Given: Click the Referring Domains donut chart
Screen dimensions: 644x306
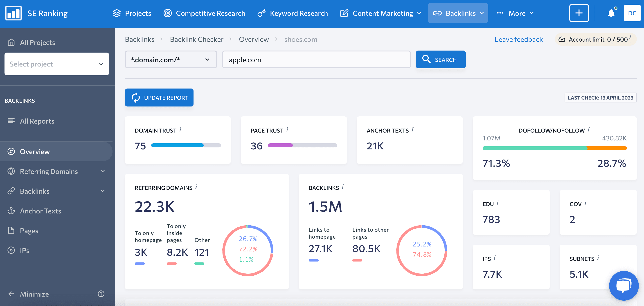Looking at the screenshot, I should click(x=248, y=250).
